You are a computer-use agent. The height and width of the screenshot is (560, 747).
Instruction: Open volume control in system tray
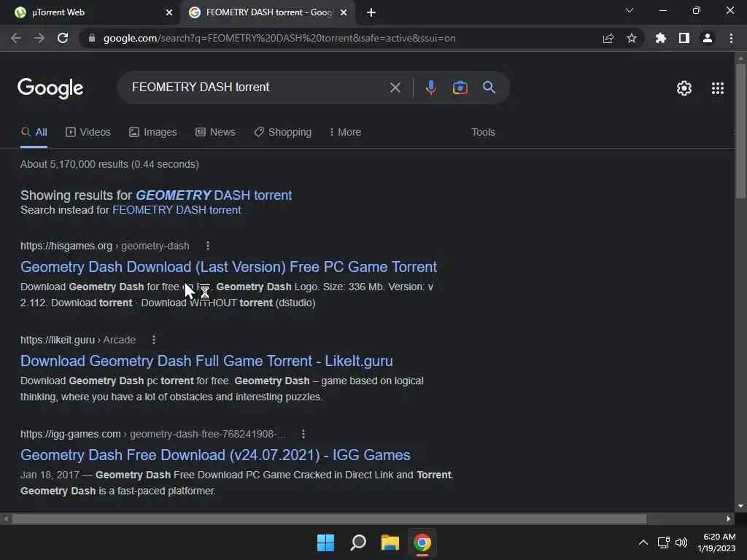[681, 542]
